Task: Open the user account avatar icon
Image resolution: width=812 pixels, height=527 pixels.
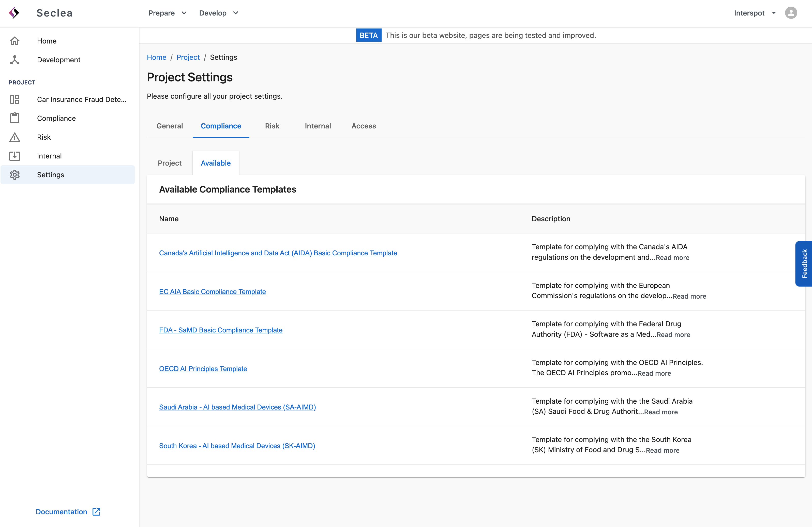Action: click(791, 13)
